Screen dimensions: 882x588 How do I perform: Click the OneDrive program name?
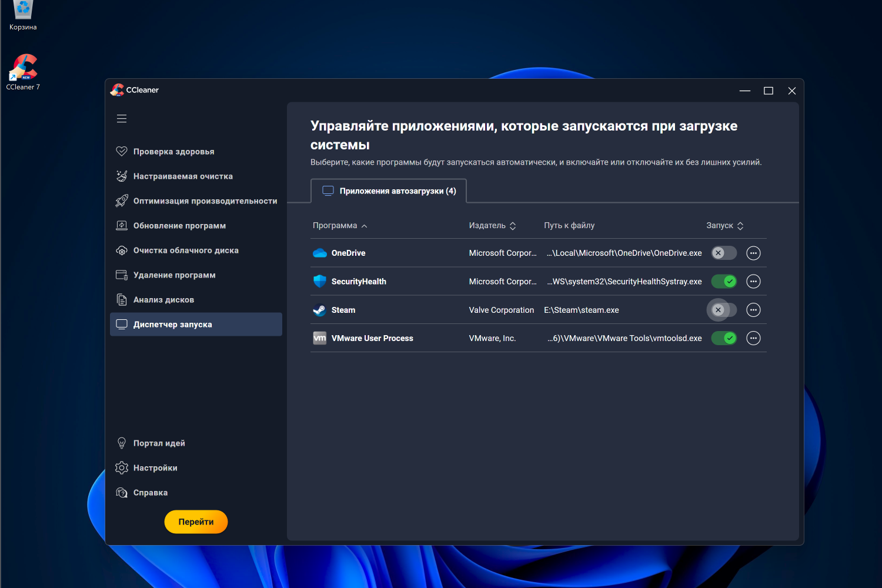pos(348,253)
